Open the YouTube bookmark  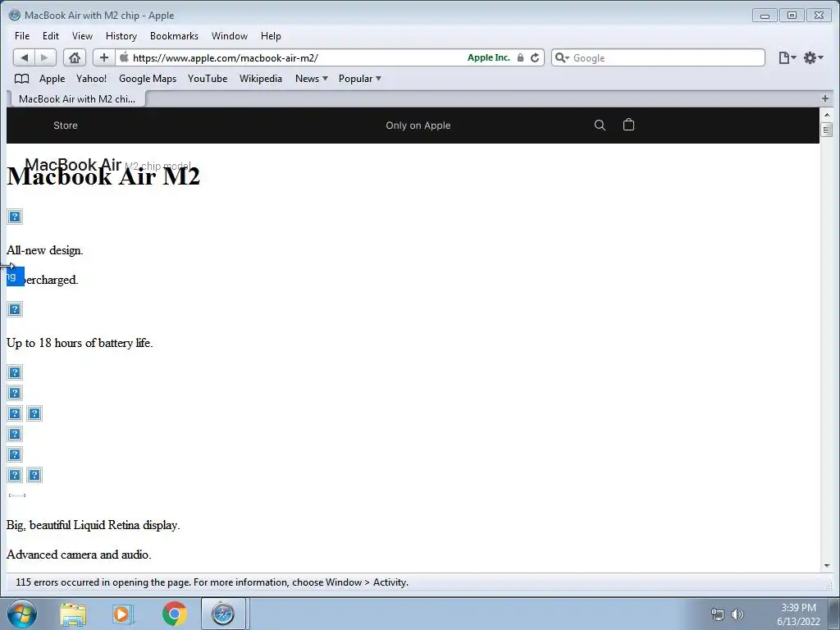(x=208, y=79)
